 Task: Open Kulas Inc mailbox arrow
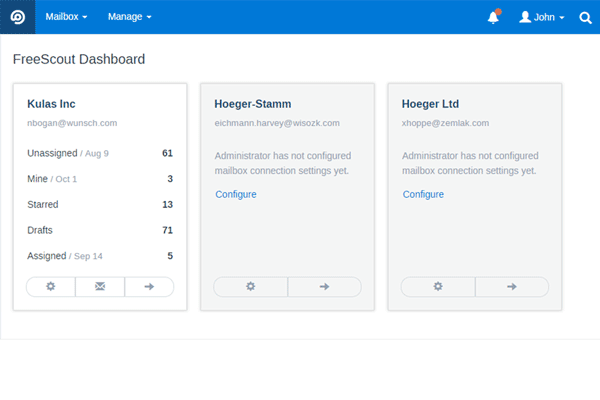(149, 287)
